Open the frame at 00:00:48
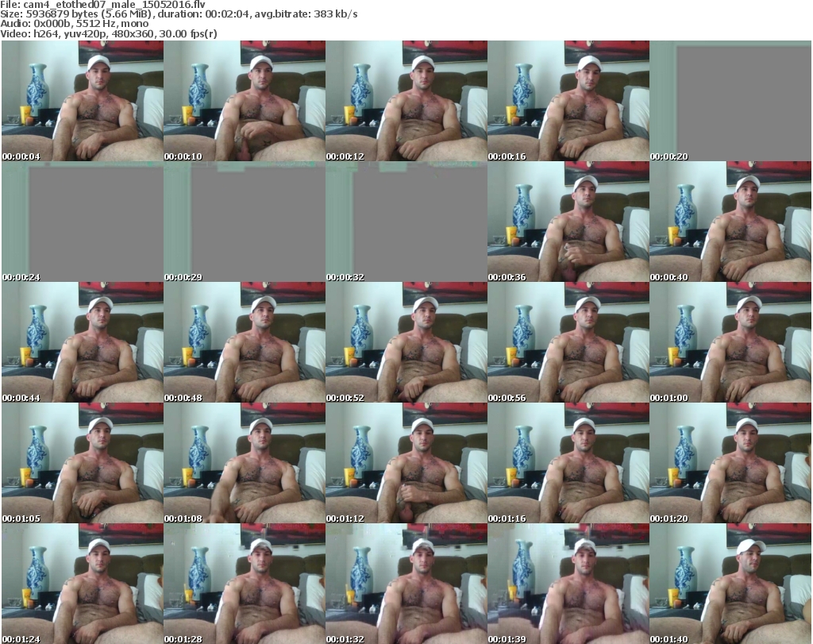Screen dimensions: 813x644 coord(245,342)
